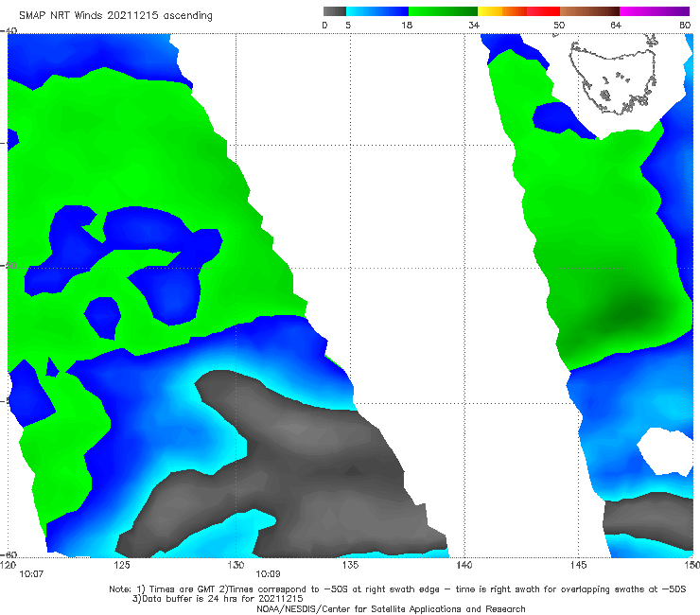This screenshot has width=700, height=615.
Task: Click the color bar label '18'
Action: pyautogui.click(x=407, y=25)
